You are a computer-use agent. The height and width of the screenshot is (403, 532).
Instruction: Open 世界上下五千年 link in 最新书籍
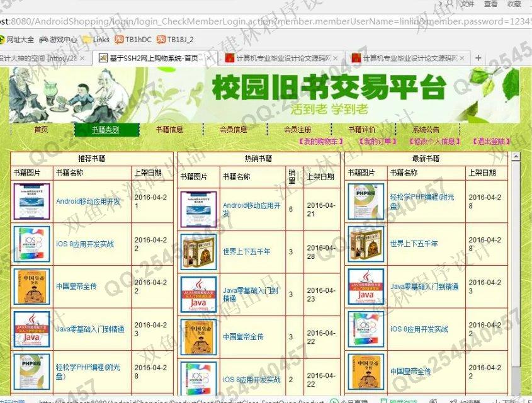click(x=414, y=244)
